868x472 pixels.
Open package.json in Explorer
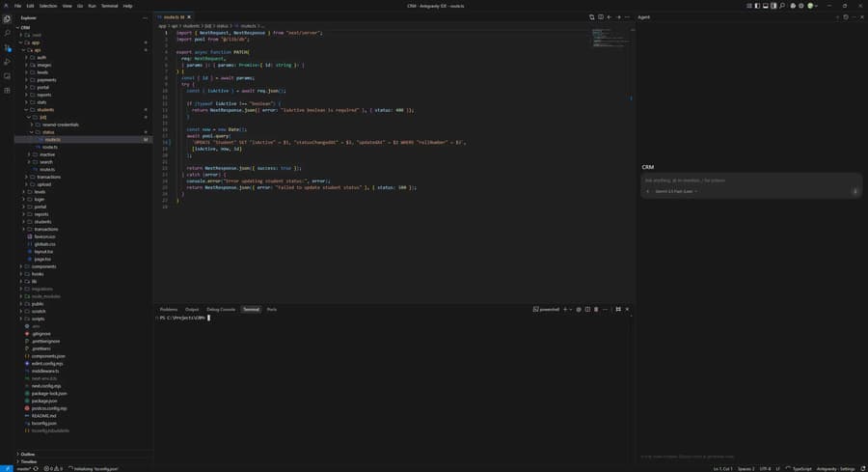tap(44, 401)
